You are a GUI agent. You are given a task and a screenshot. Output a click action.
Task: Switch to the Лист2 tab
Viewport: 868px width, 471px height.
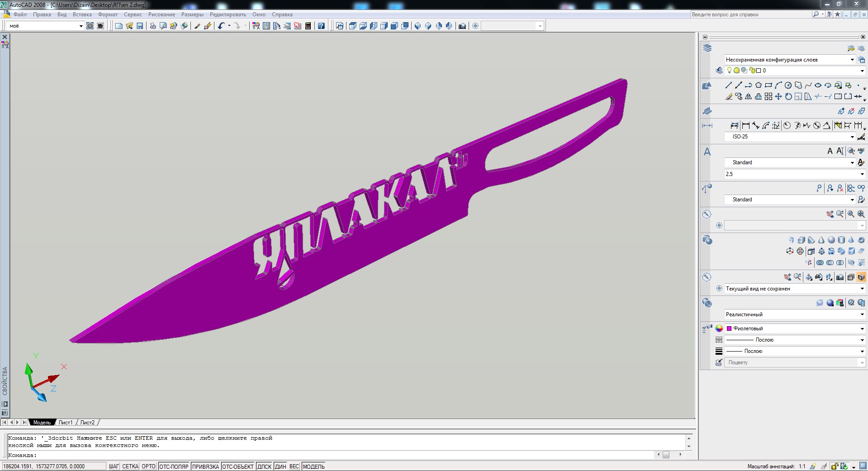[87, 423]
